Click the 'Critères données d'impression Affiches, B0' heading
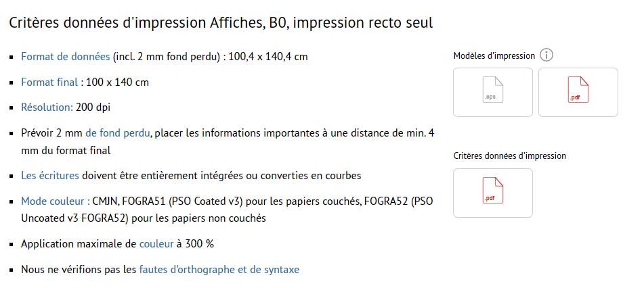Image resolution: width=644 pixels, height=288 pixels. tap(221, 23)
